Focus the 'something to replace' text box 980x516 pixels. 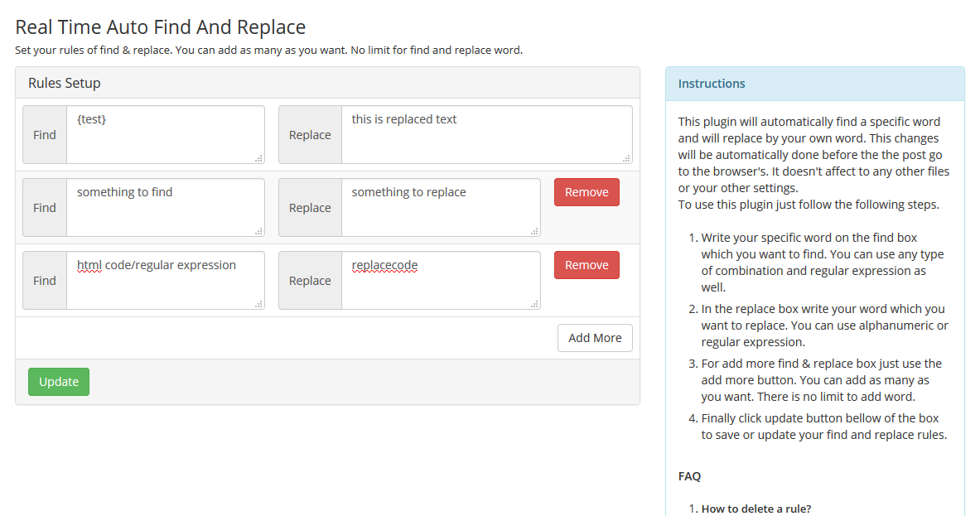click(x=441, y=207)
